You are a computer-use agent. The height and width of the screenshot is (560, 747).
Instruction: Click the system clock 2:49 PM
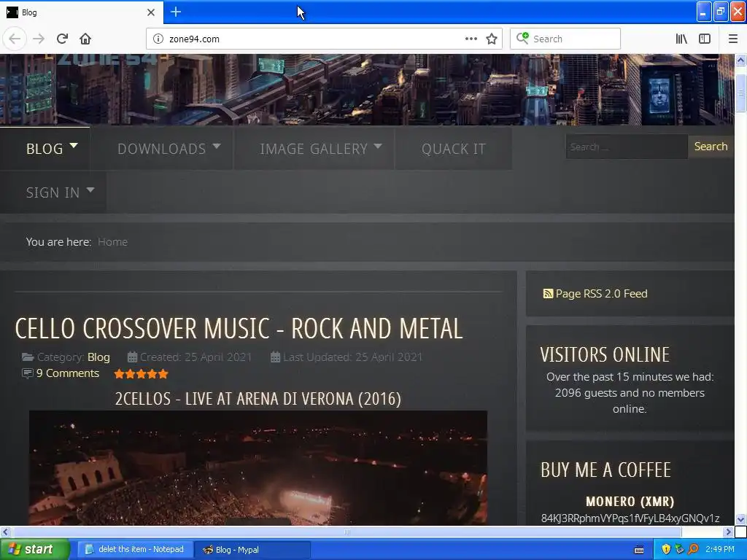(x=720, y=550)
